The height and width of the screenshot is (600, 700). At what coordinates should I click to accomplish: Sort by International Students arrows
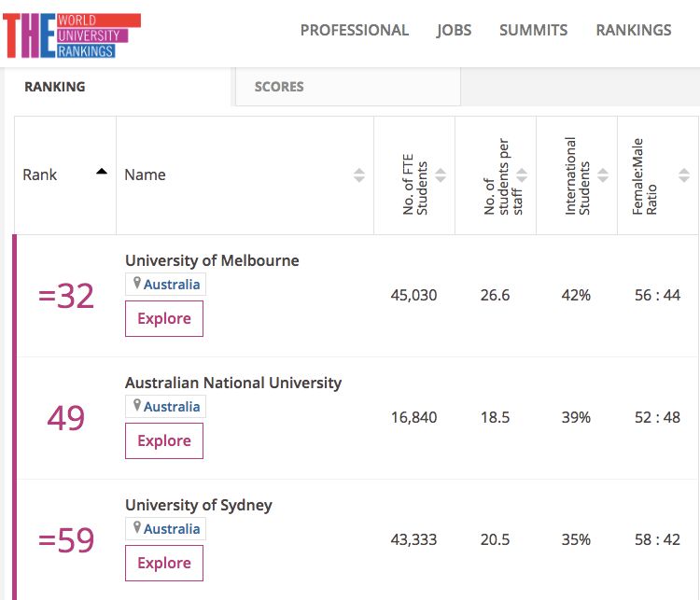[x=603, y=175]
